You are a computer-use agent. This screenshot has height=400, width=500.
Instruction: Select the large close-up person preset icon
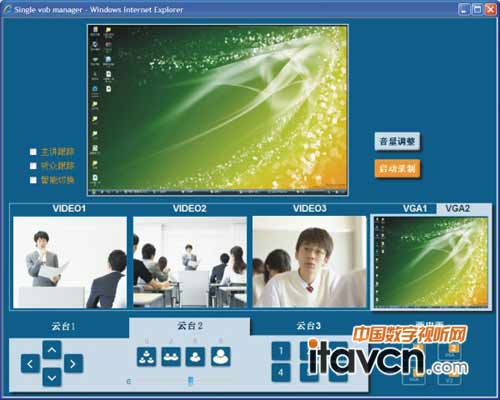click(x=220, y=357)
